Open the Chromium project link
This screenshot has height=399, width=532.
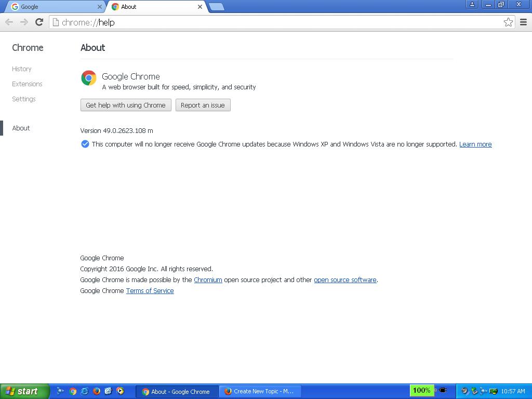click(x=208, y=280)
